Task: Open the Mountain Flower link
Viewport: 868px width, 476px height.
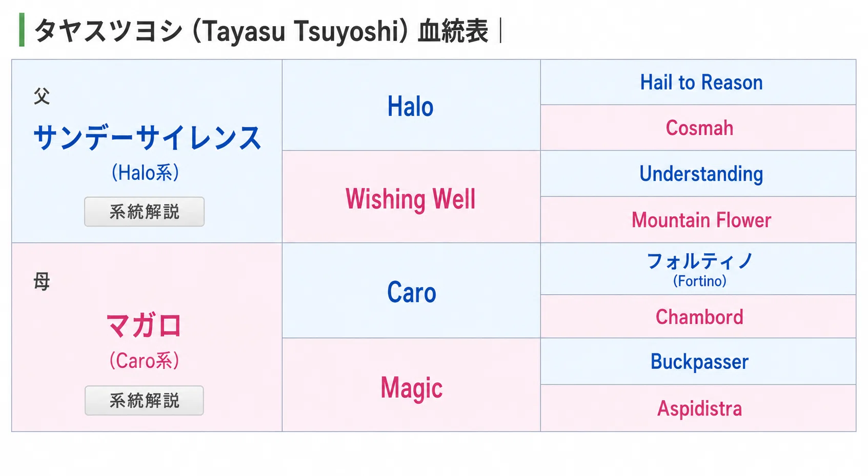Action: (x=701, y=220)
